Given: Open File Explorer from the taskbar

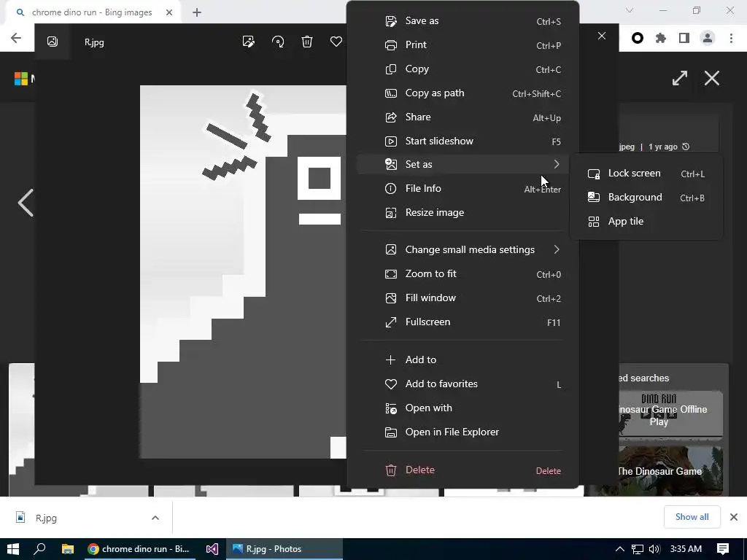Looking at the screenshot, I should pyautogui.click(x=68, y=549).
